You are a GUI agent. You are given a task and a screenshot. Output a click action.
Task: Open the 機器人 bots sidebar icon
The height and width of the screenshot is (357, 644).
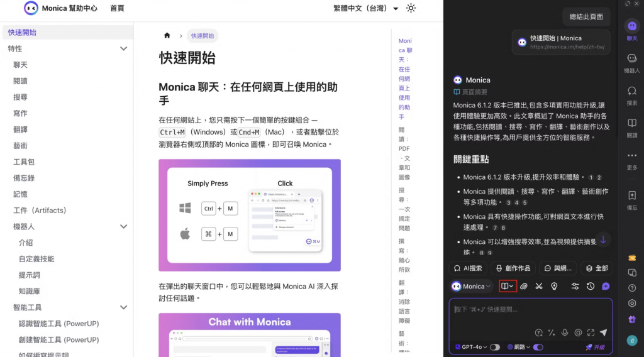tap(632, 63)
